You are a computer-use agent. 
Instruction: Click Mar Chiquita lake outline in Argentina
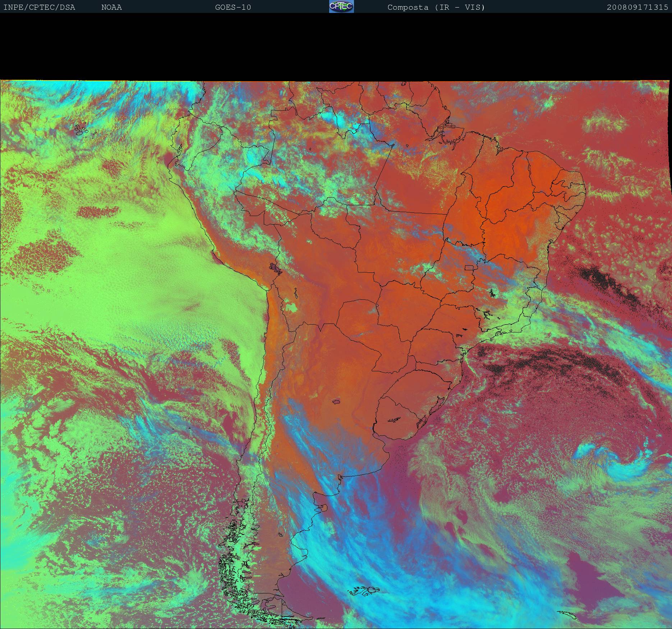[337, 401]
